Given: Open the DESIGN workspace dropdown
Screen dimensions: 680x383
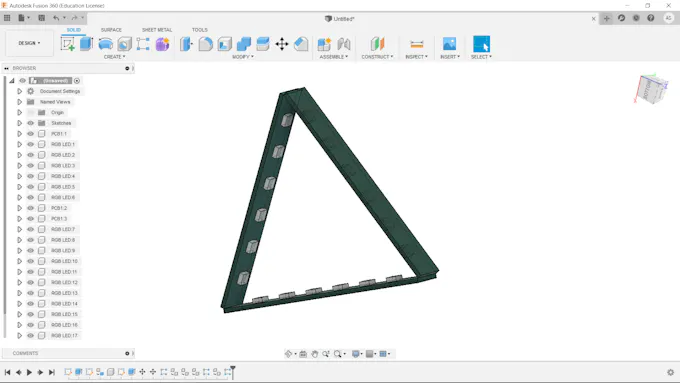Looking at the screenshot, I should click(29, 43).
